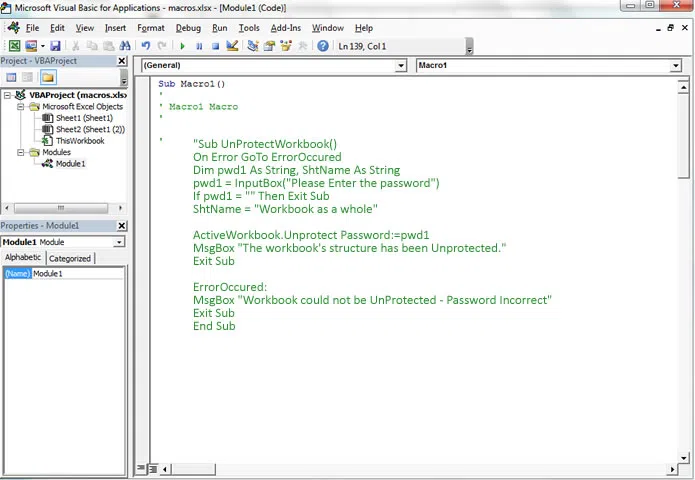Click the Reset stop icon
Viewport: 695px width, 480px height.
pos(215,46)
